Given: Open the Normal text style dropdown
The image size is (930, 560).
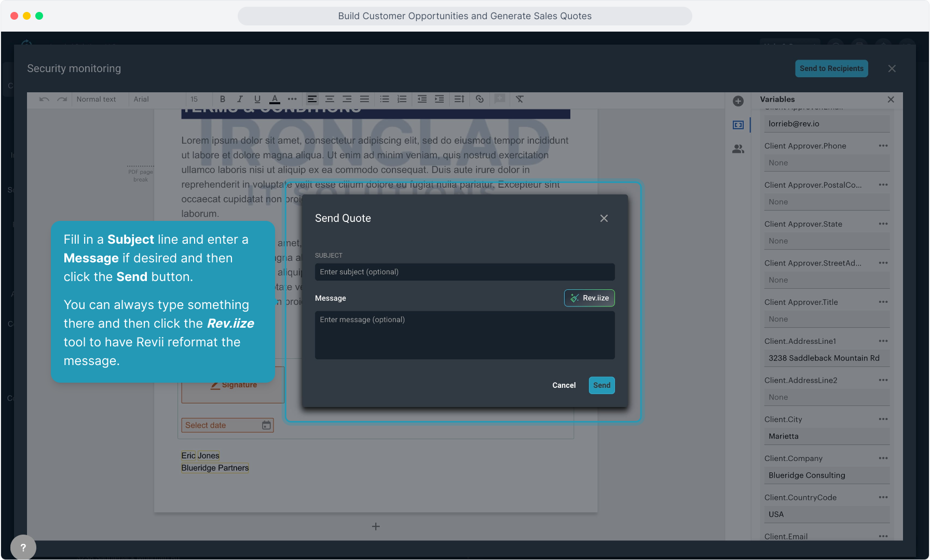Looking at the screenshot, I should click(97, 99).
